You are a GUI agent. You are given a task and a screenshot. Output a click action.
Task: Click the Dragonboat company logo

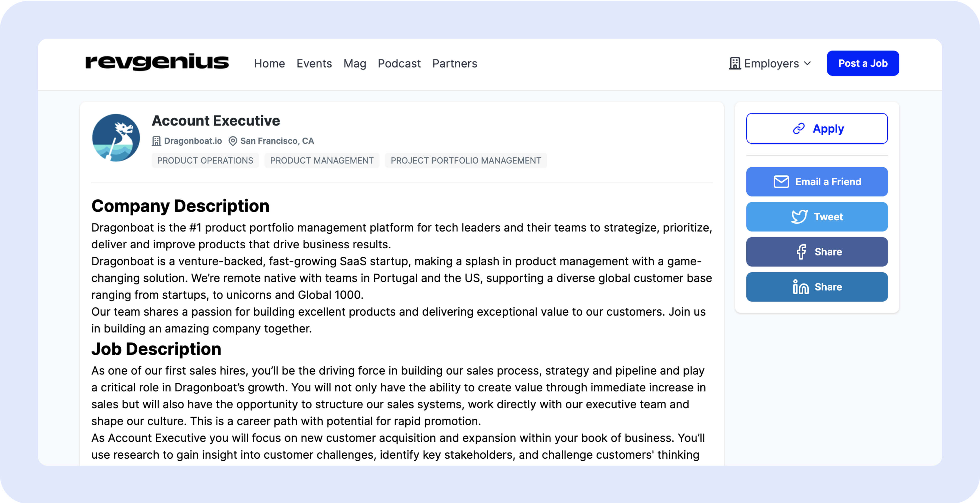tap(116, 138)
